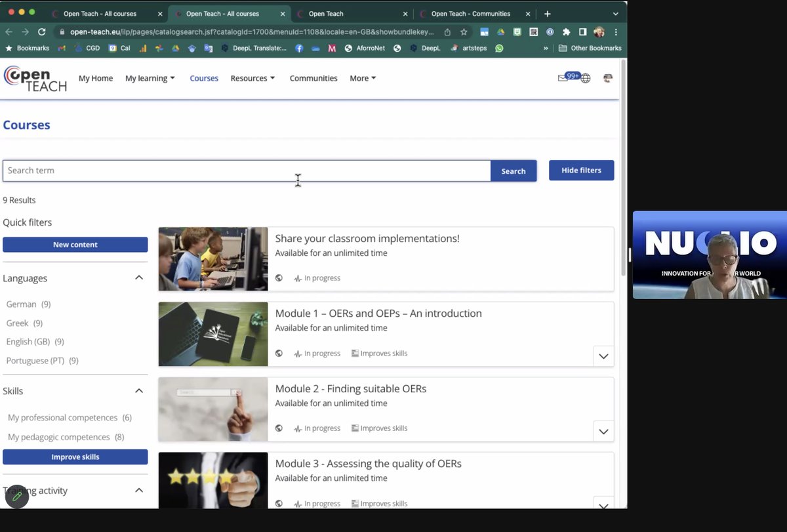The height and width of the screenshot is (532, 787).
Task: Collapse the Languages filter section
Action: tap(138, 277)
